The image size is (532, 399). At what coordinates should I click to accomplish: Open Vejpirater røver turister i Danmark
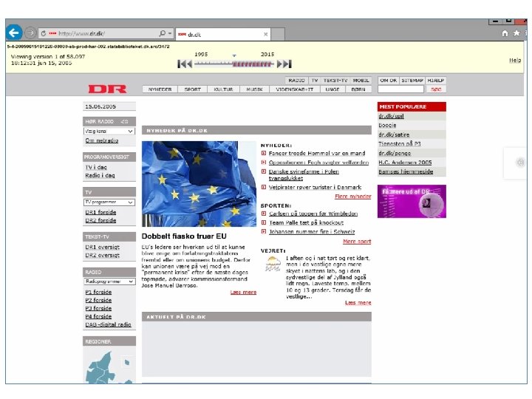pyautogui.click(x=315, y=187)
